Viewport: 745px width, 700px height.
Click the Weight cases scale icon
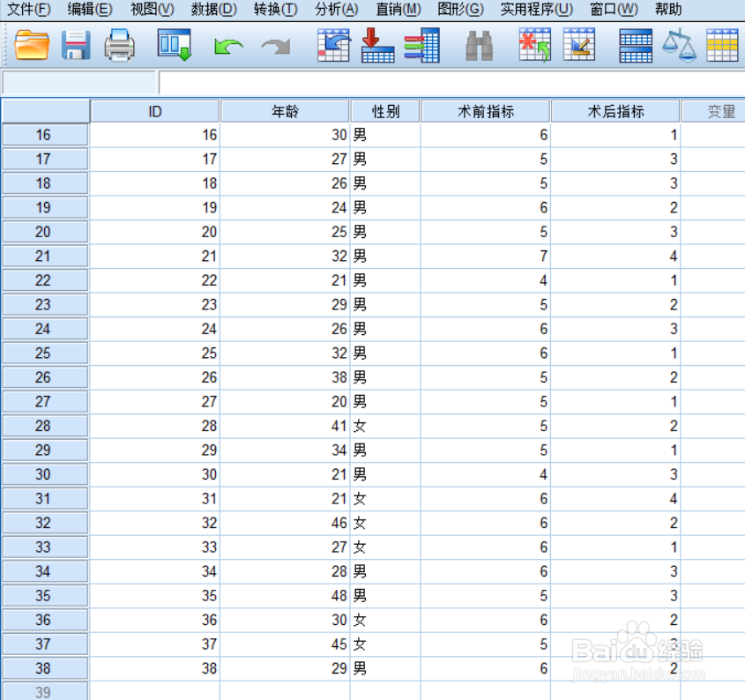pos(680,45)
